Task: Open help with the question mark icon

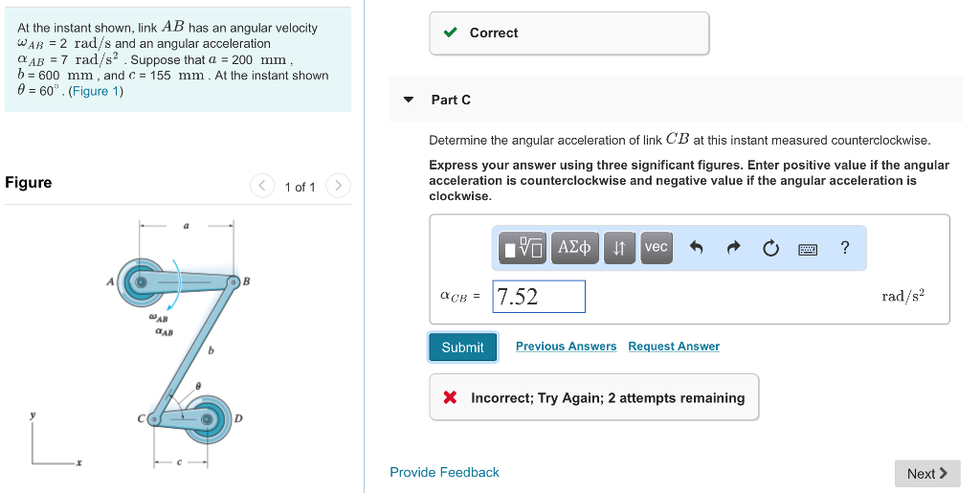Action: [845, 247]
